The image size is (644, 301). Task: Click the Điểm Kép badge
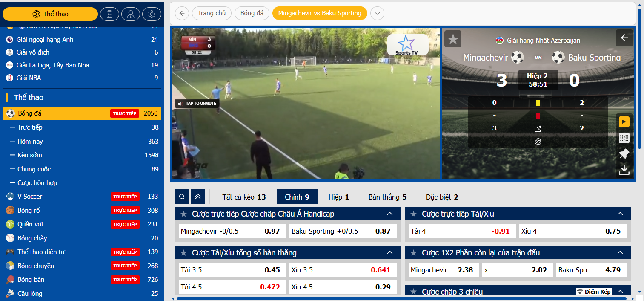(594, 292)
